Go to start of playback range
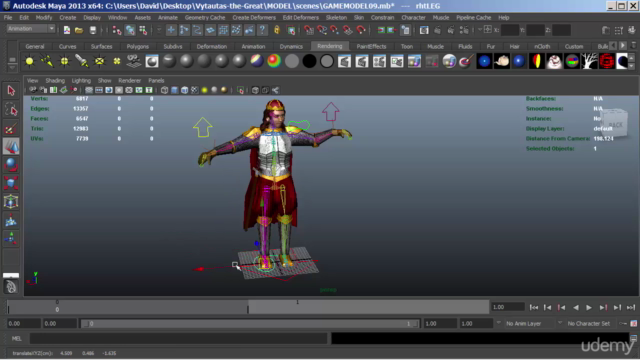640x360 pixels. [x=534, y=307]
